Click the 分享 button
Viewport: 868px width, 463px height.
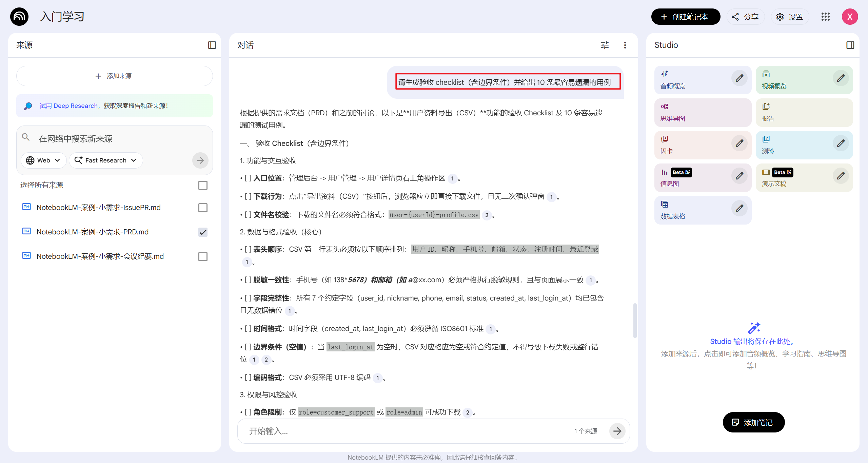click(745, 17)
